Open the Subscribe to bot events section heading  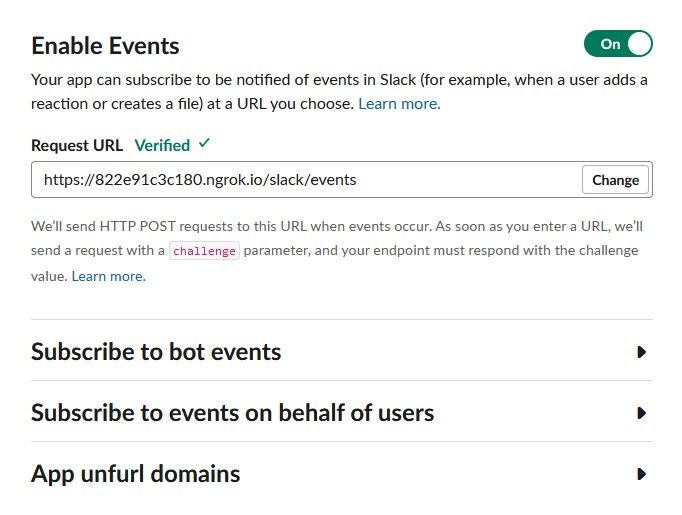coord(156,352)
